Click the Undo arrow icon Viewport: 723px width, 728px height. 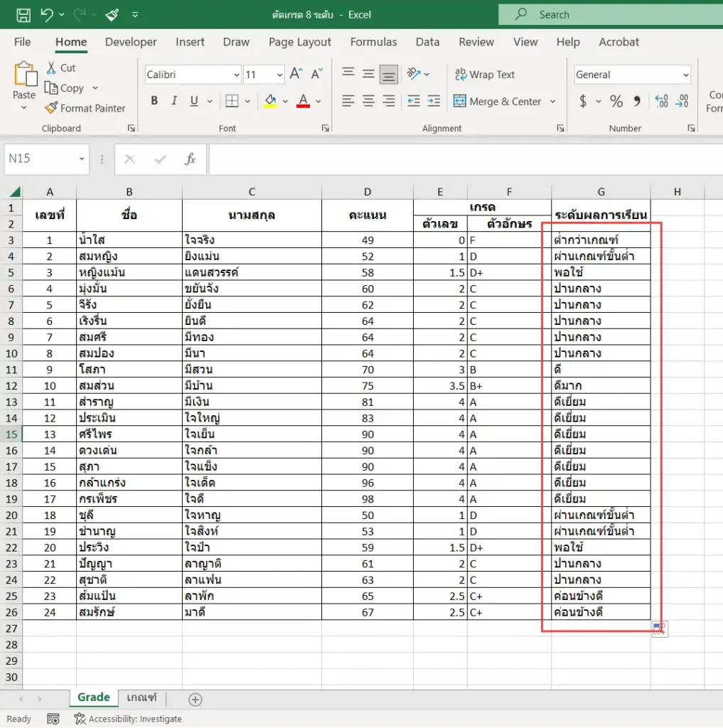pos(46,14)
